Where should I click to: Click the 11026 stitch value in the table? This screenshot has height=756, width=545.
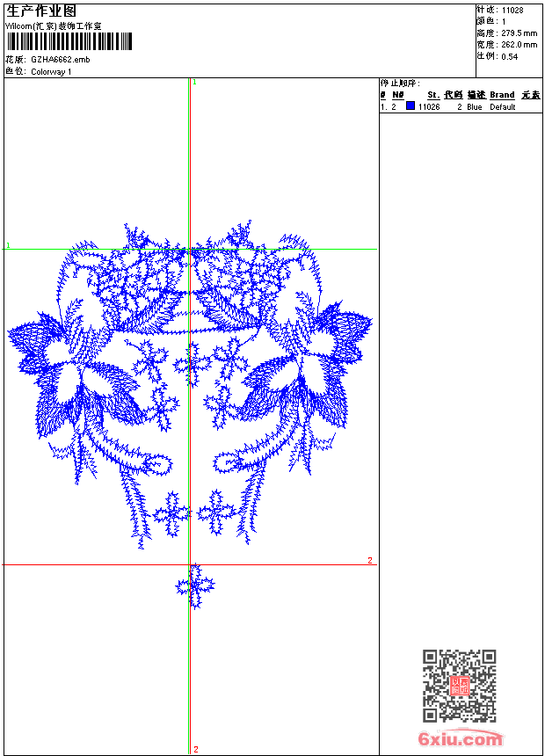pyautogui.click(x=429, y=107)
